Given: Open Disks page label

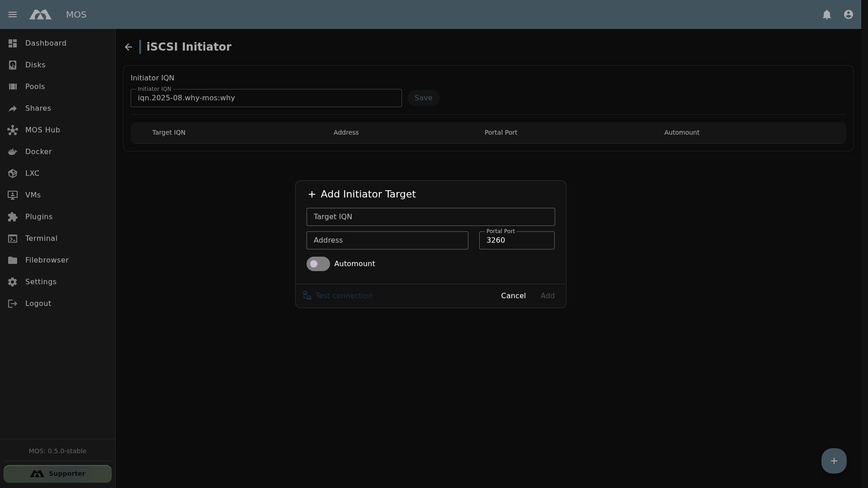Looking at the screenshot, I should click(x=35, y=65).
